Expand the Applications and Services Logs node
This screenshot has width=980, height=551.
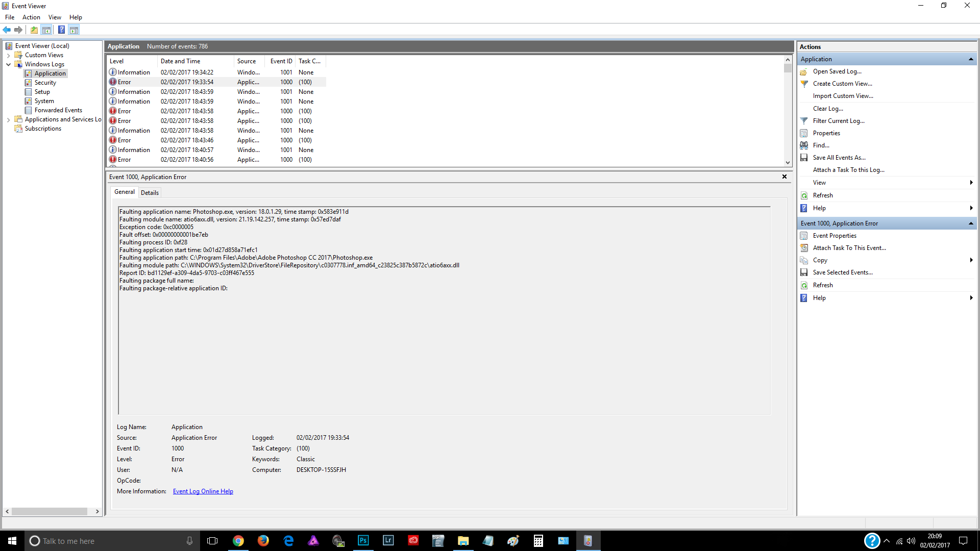tap(9, 119)
